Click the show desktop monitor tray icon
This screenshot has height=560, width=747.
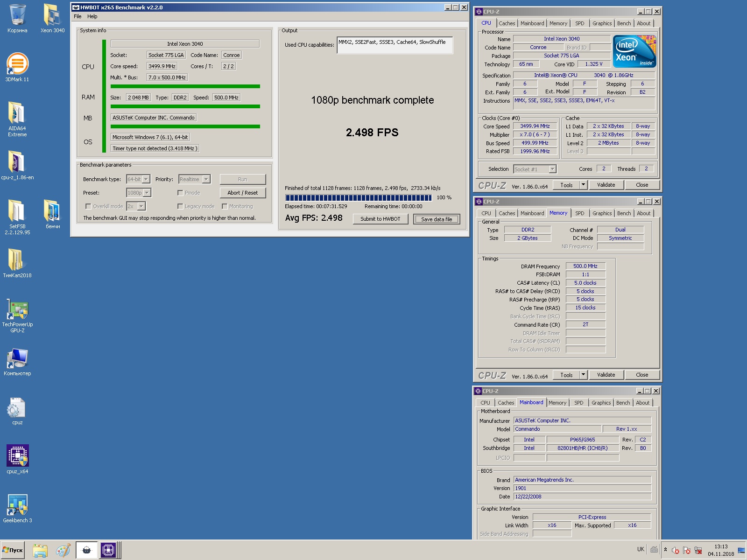[x=741, y=551]
